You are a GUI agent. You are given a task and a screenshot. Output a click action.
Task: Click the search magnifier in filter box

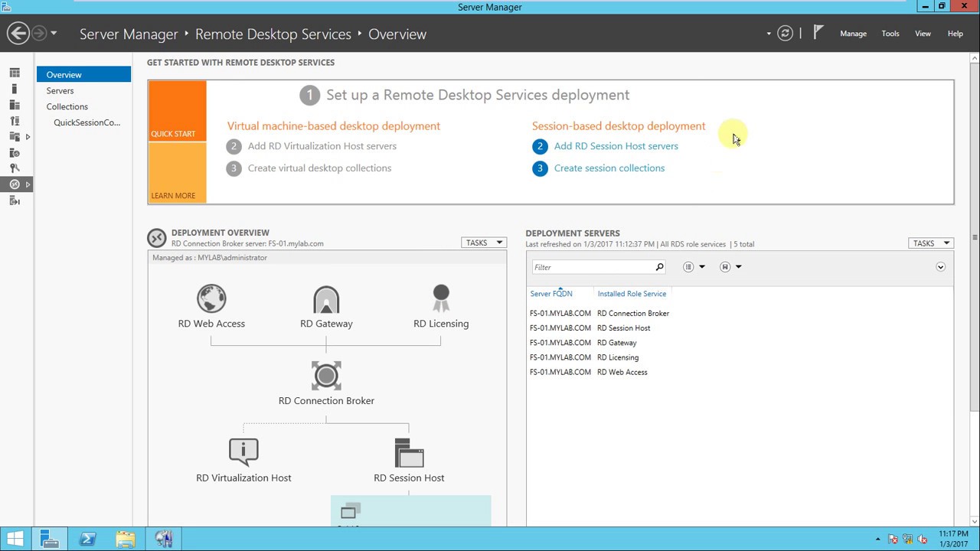659,267
